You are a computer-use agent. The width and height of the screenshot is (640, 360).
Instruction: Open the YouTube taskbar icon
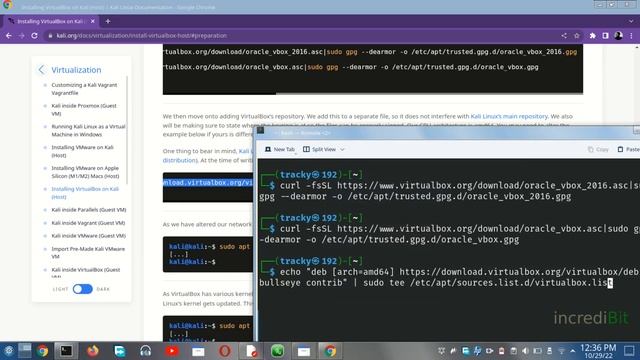[x=172, y=351]
